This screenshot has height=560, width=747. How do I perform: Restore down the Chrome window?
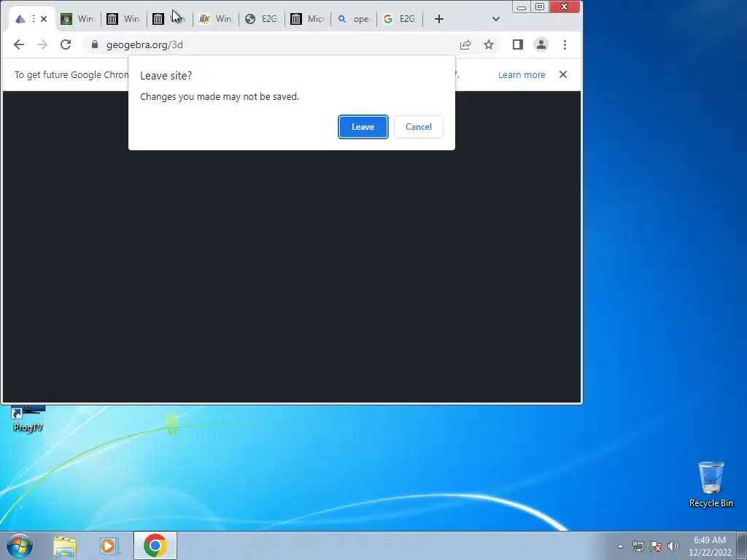point(540,7)
